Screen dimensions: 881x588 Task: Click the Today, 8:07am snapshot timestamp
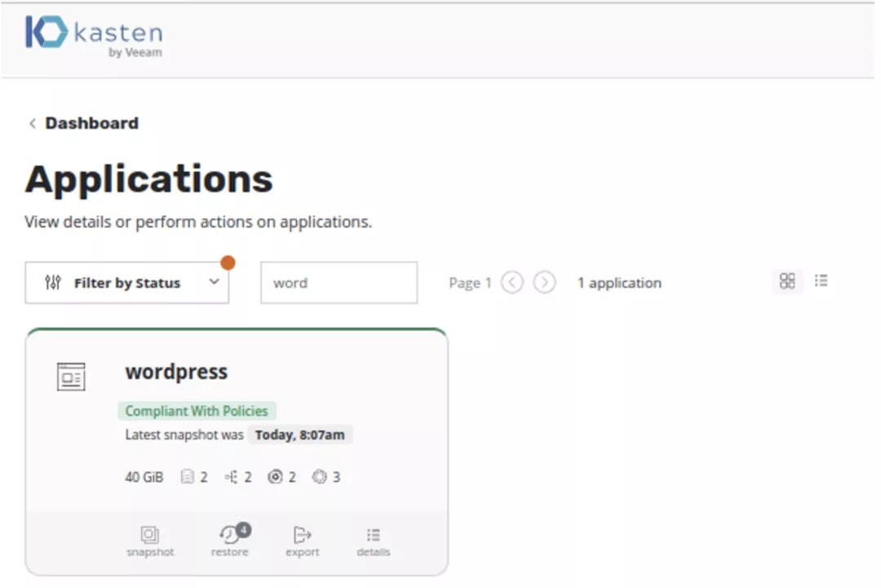[x=299, y=435]
